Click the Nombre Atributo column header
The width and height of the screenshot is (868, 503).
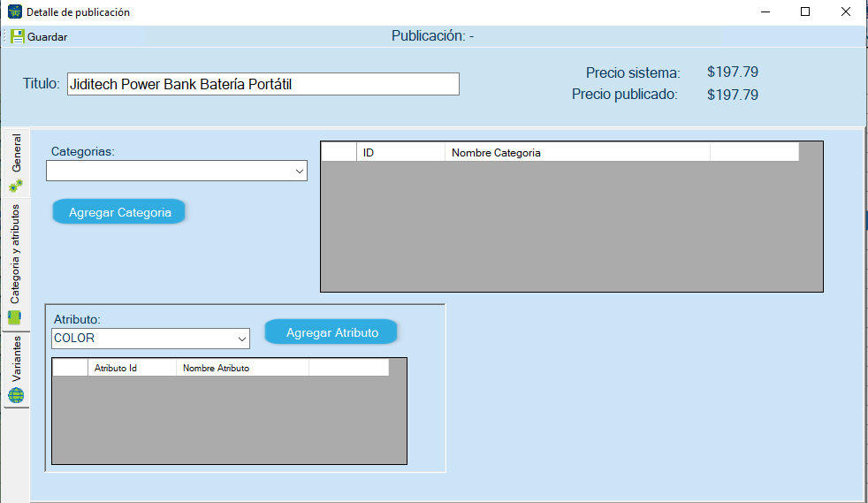point(242,368)
